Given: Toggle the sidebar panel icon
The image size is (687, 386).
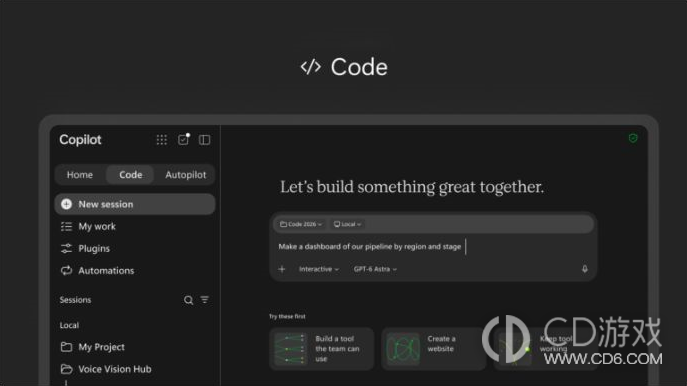Looking at the screenshot, I should [204, 140].
